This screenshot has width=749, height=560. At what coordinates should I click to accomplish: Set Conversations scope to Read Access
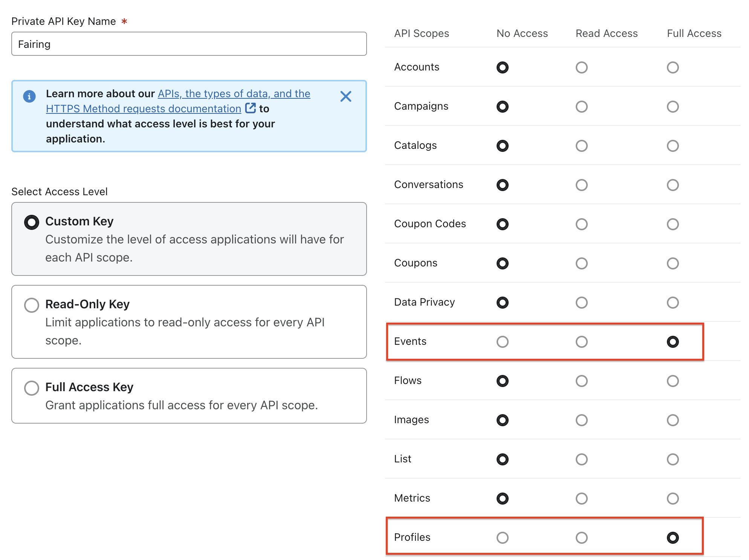tap(581, 185)
